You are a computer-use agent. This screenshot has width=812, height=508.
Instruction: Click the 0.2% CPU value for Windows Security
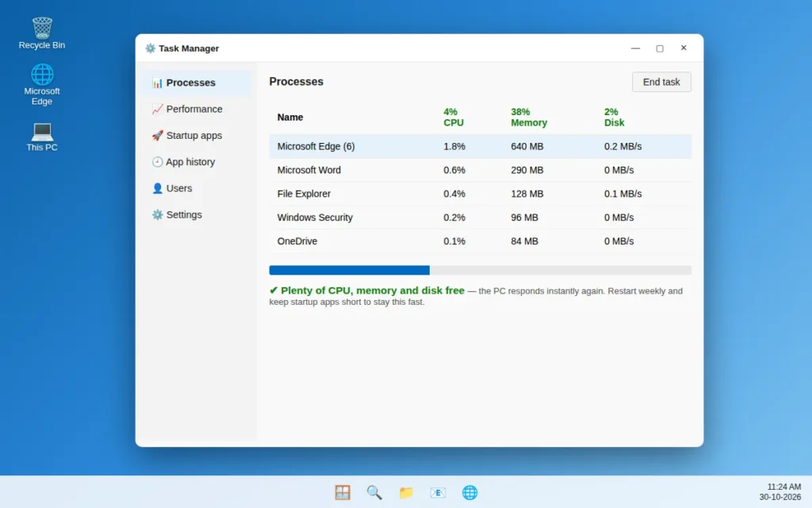click(x=454, y=217)
